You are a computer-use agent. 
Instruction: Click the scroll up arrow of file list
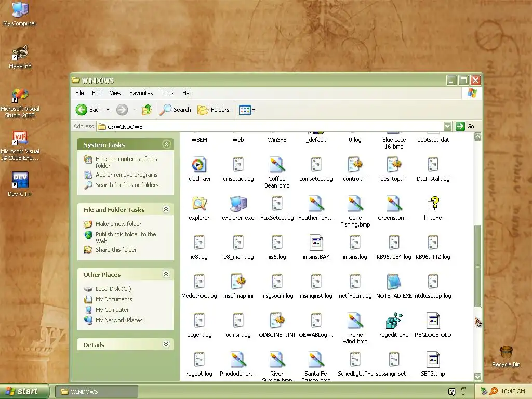[478, 137]
